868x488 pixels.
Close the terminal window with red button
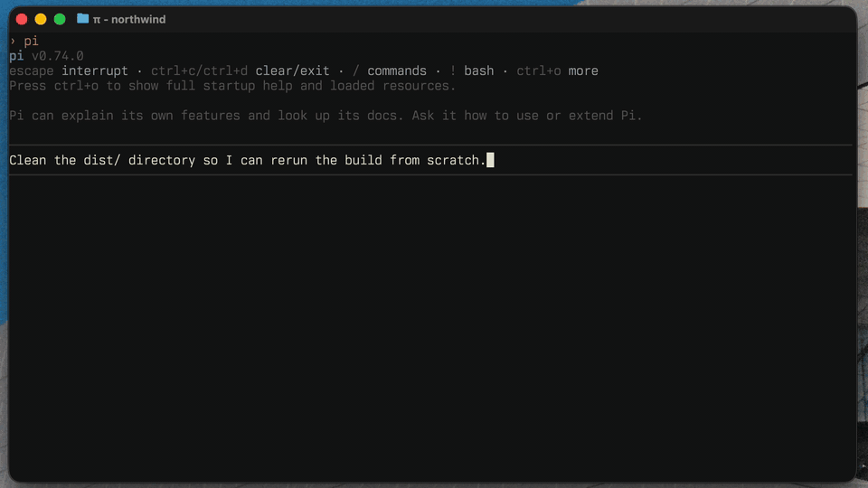point(22,19)
